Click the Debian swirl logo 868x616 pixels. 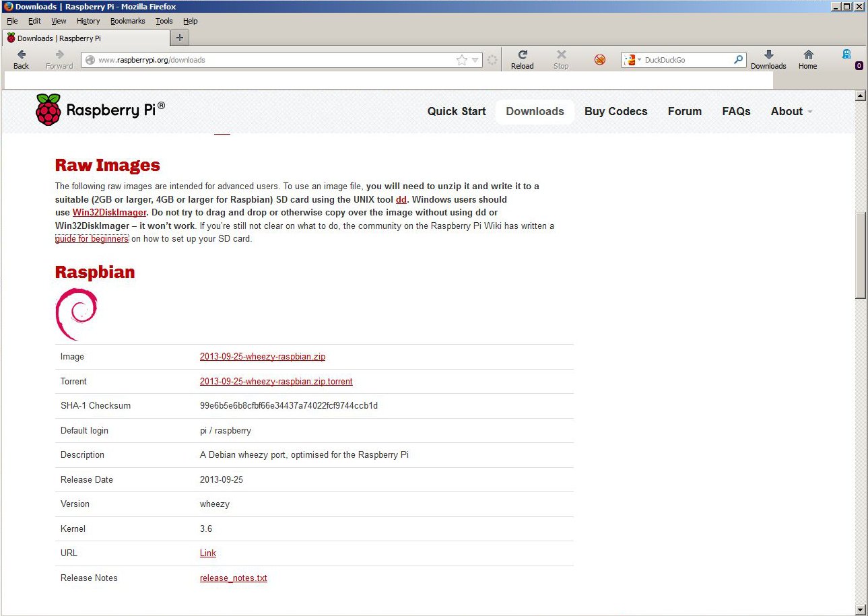point(76,314)
